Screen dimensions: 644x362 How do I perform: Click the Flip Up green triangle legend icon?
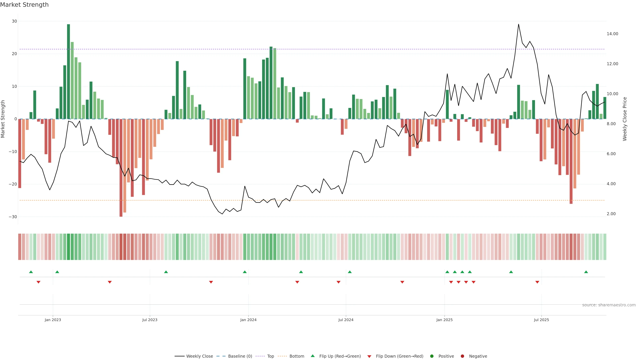312,356
